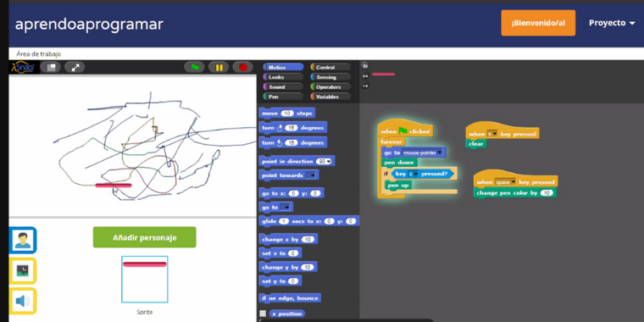Expand the point in direction 90 dropdown
The height and width of the screenshot is (322, 644).
click(x=329, y=161)
